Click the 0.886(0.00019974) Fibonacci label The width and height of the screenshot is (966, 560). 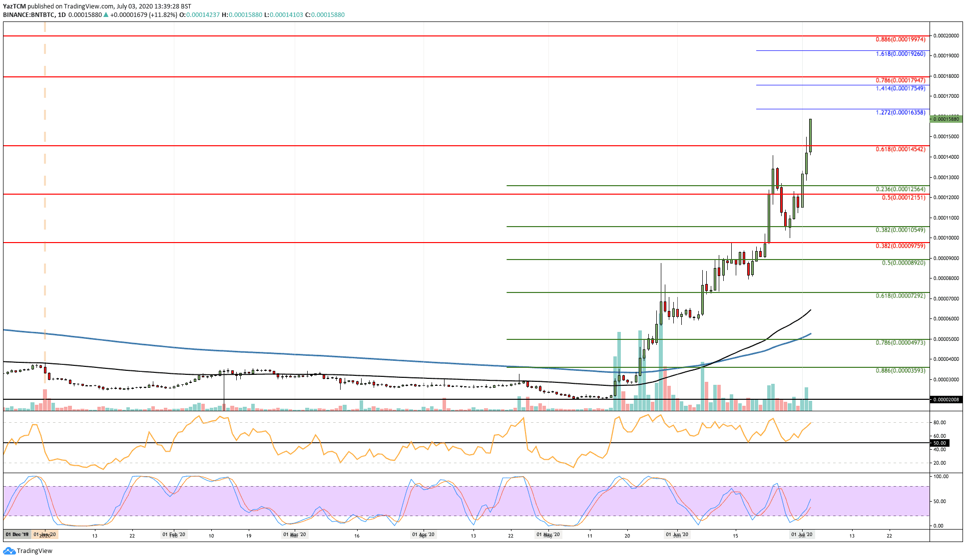click(x=900, y=39)
